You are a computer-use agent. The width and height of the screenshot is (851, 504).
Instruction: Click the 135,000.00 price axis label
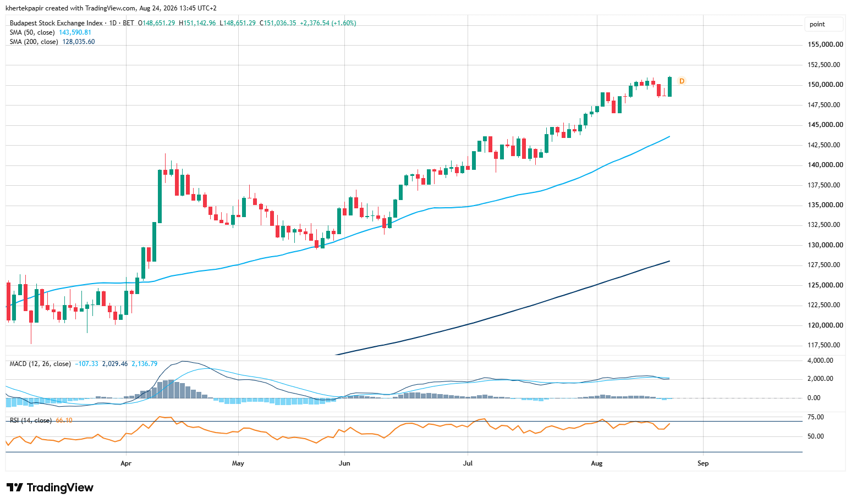pyautogui.click(x=825, y=205)
